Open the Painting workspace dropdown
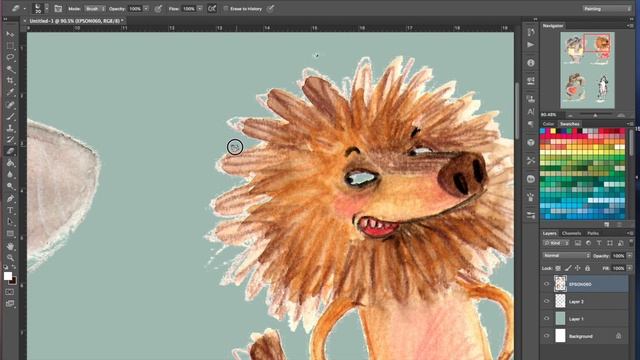 pos(607,9)
